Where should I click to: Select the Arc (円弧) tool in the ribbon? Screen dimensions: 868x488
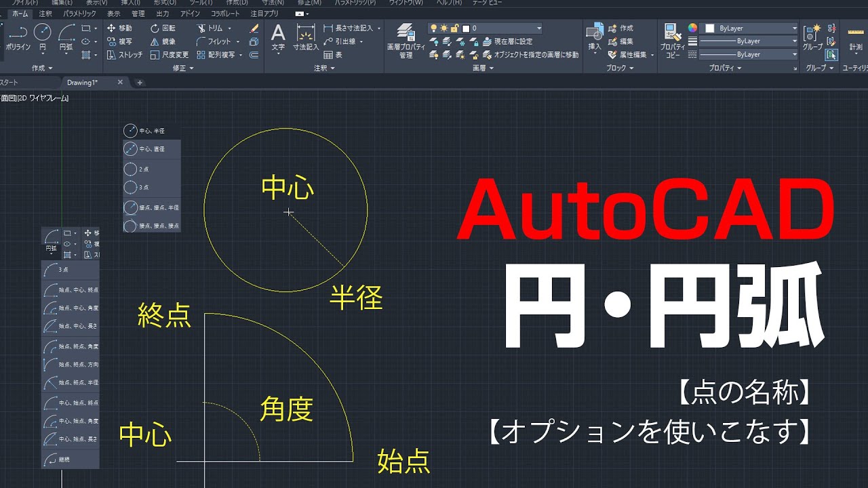coord(66,38)
